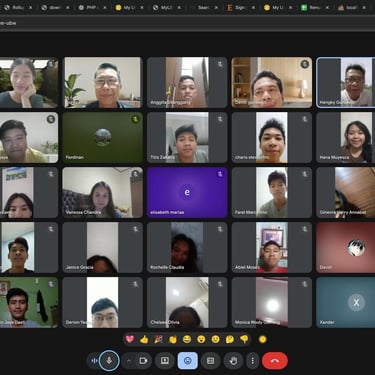Expand camera options chevron
The image size is (375, 375).
tap(129, 361)
